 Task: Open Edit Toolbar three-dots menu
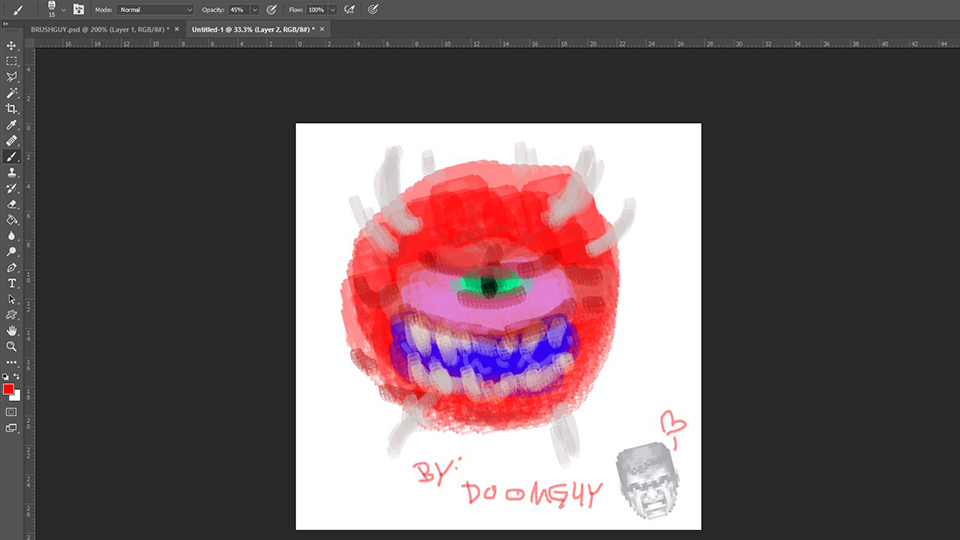click(x=11, y=362)
